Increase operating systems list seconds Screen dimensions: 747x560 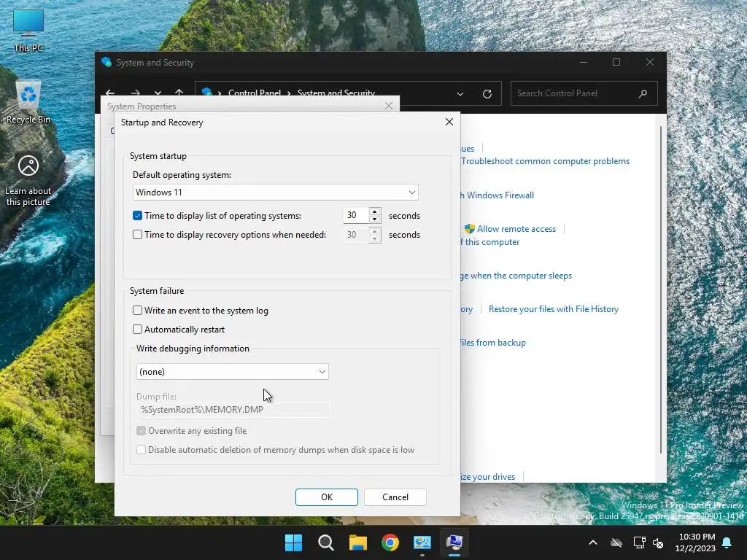pos(374,211)
